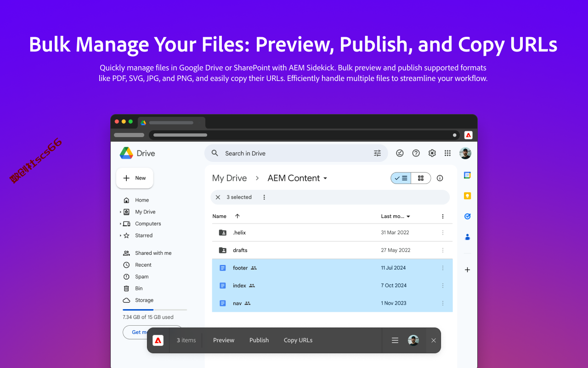The image size is (588, 368).
Task: Select the index document row
Action: (x=332, y=286)
